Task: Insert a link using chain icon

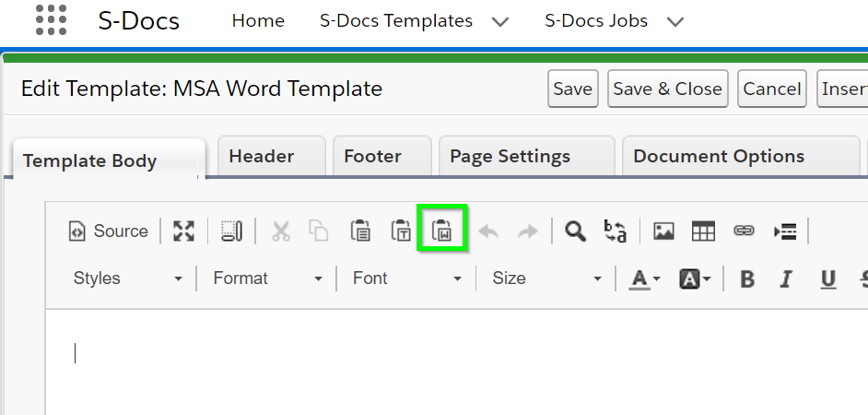Action: [744, 231]
